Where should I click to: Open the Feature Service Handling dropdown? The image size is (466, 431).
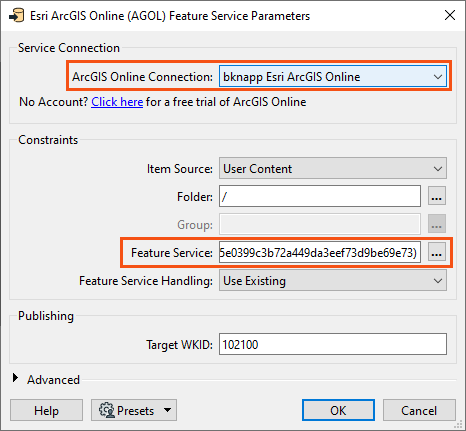tap(333, 281)
